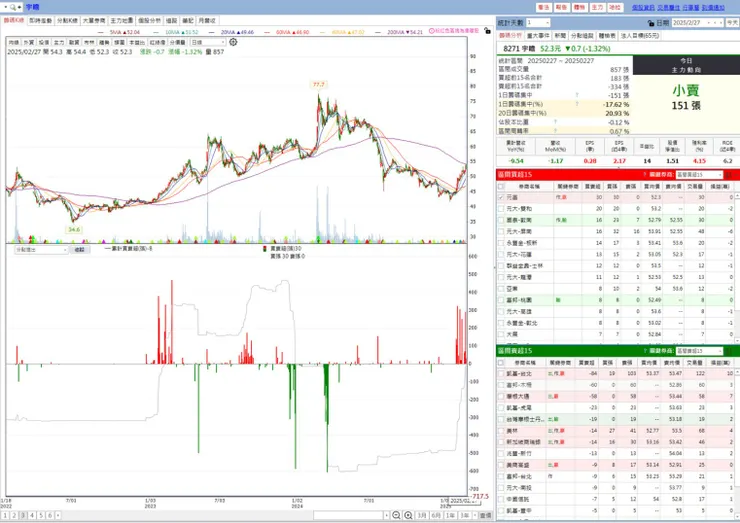The width and height of the screenshot is (740, 523).
Task: Tick the 大展 broker checkbox
Action: tap(501, 334)
